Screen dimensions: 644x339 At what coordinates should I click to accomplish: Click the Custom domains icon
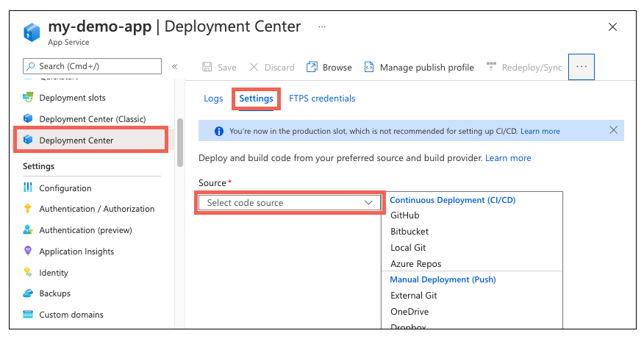tap(27, 314)
